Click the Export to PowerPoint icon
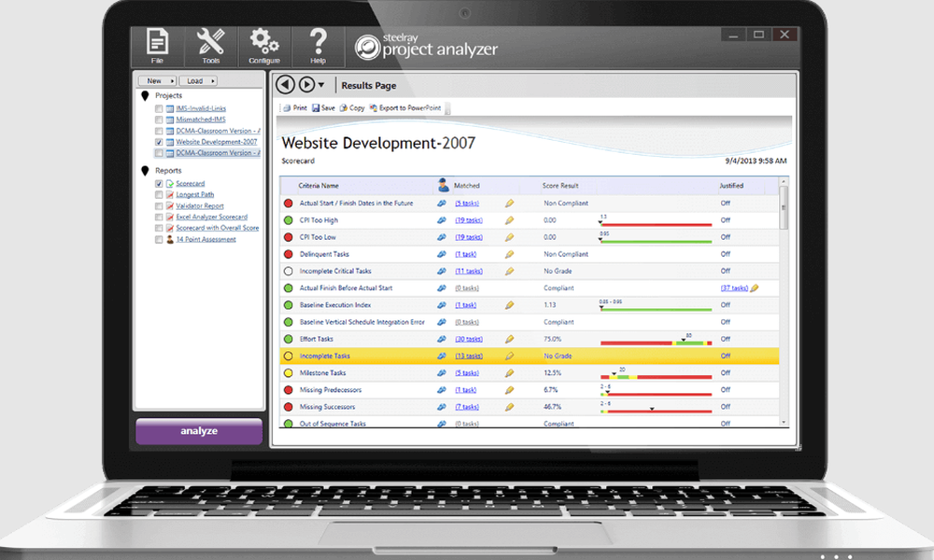Image resolution: width=934 pixels, height=560 pixels. point(372,106)
